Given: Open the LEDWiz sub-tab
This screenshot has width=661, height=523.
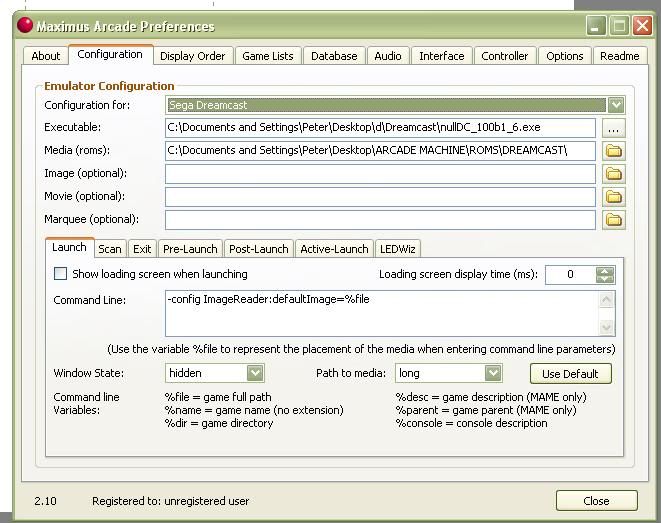Looking at the screenshot, I should (x=398, y=249).
